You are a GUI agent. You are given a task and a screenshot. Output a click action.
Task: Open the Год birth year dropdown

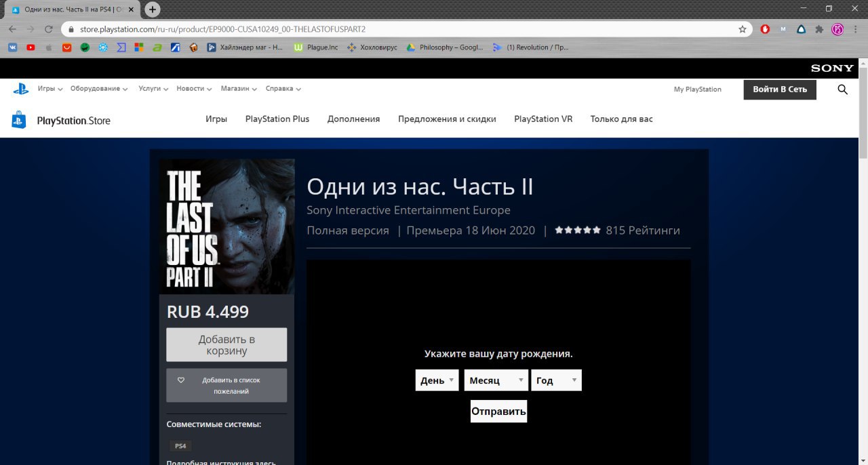pos(556,380)
